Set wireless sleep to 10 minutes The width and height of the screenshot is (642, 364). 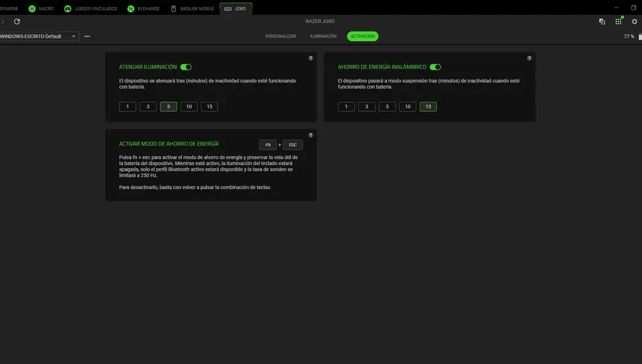408,107
